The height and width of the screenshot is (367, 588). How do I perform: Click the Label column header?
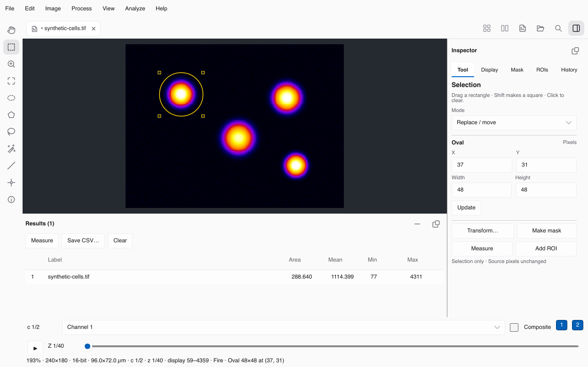pos(55,260)
